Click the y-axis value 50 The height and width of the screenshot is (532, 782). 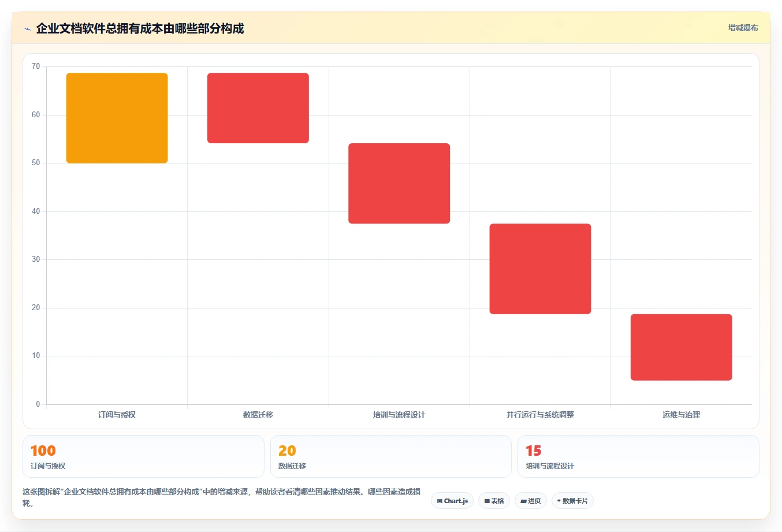(x=36, y=163)
